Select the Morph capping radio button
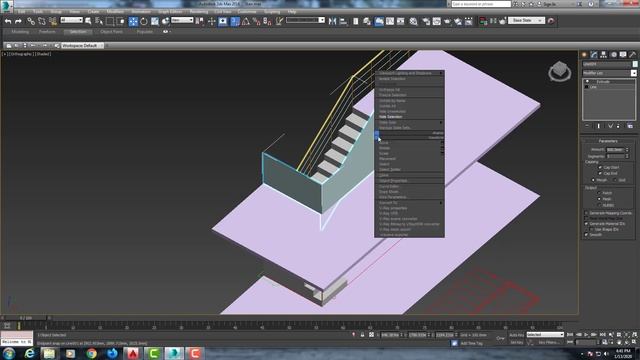 coord(593,180)
